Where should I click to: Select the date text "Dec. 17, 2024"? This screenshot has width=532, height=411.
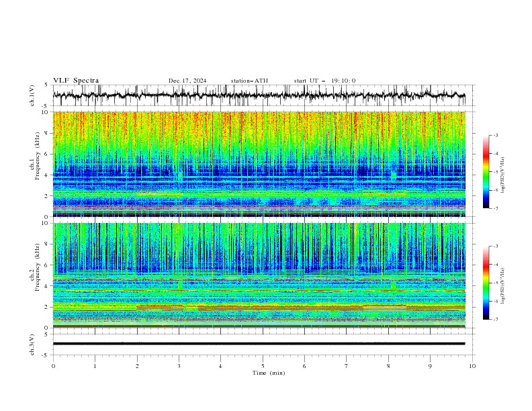(187, 81)
